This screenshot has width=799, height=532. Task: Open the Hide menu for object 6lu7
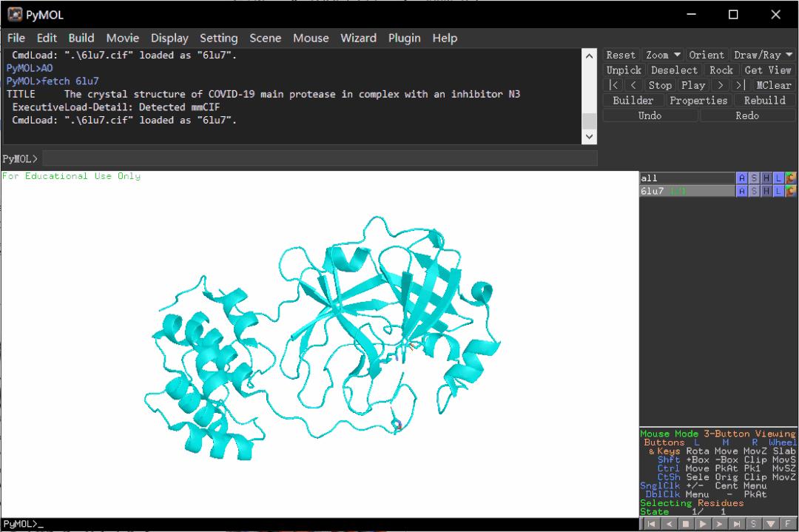765,190
